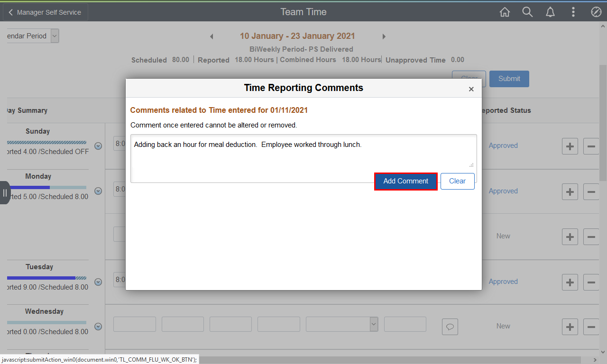The width and height of the screenshot is (607, 364).
Task: Click the NavBar compass icon
Action: [x=596, y=12]
